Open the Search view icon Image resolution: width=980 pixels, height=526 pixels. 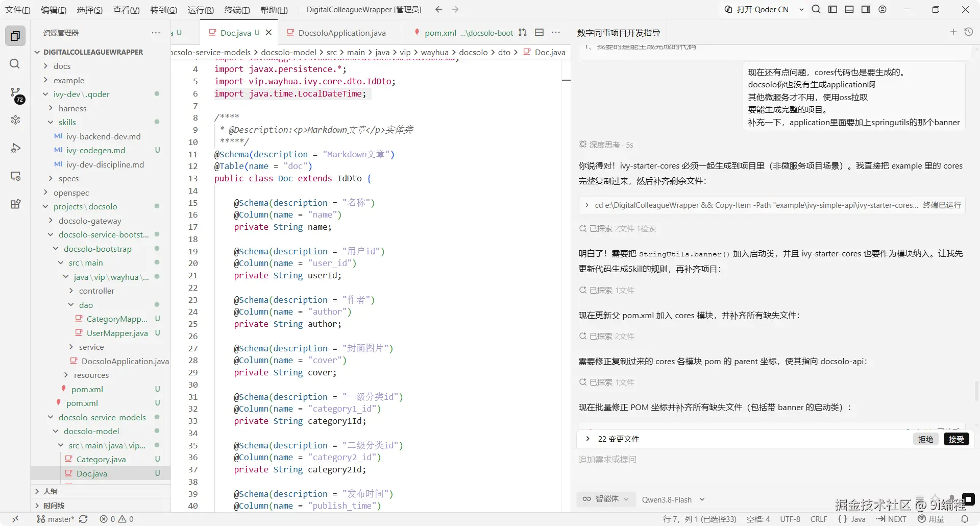pyautogui.click(x=15, y=64)
